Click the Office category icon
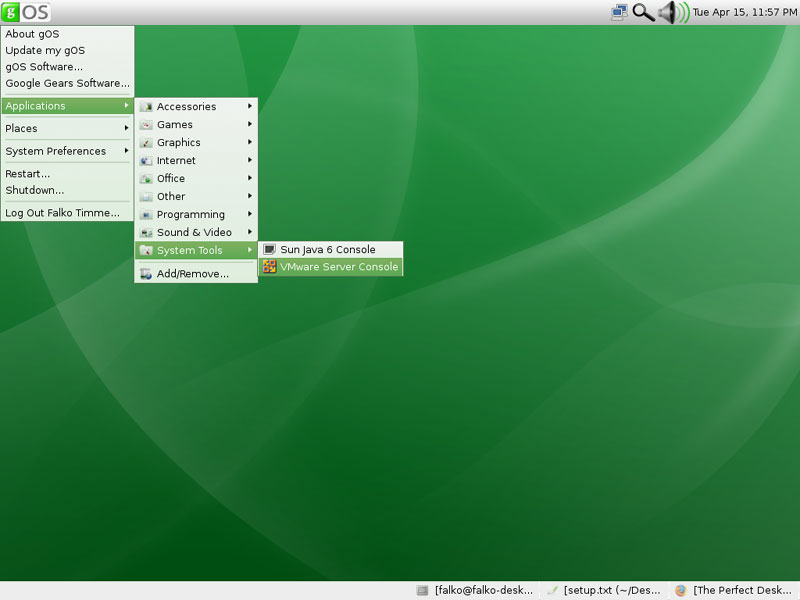The height and width of the screenshot is (600, 800). coord(146,179)
